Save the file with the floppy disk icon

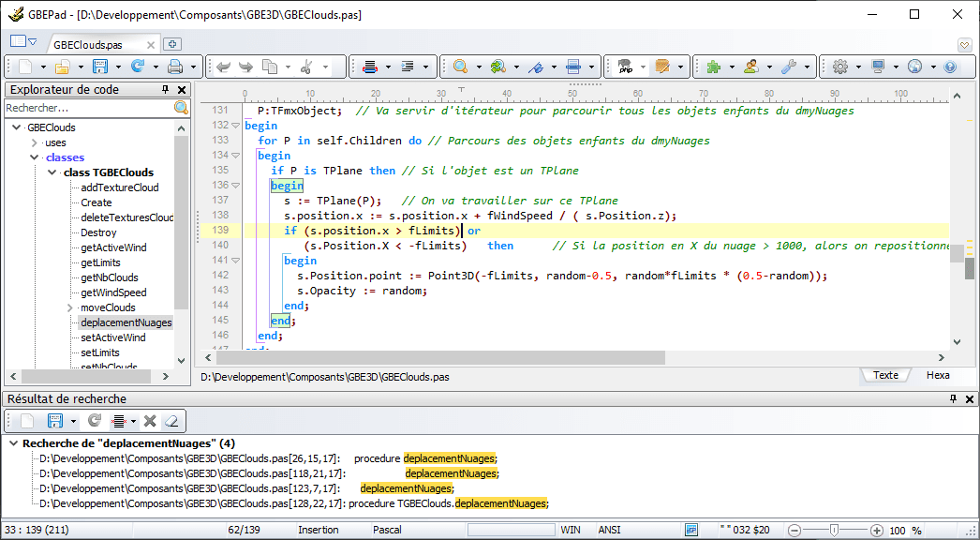(100, 67)
